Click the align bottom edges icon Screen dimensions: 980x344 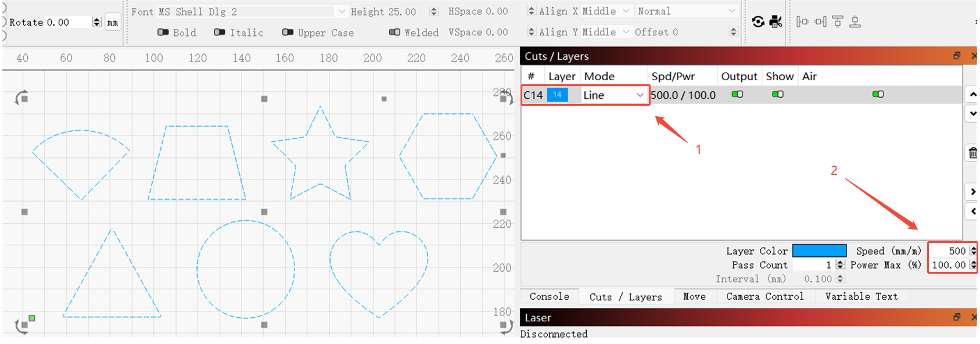tap(855, 22)
